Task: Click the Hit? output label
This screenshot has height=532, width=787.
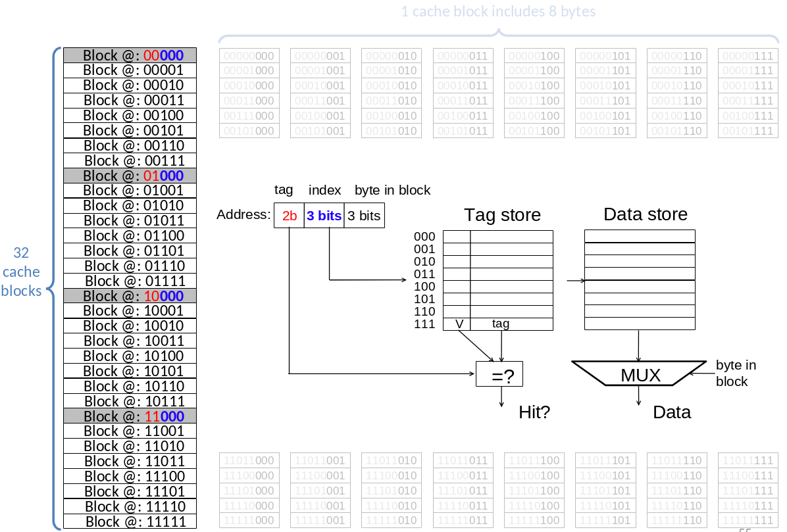Action: tap(534, 412)
